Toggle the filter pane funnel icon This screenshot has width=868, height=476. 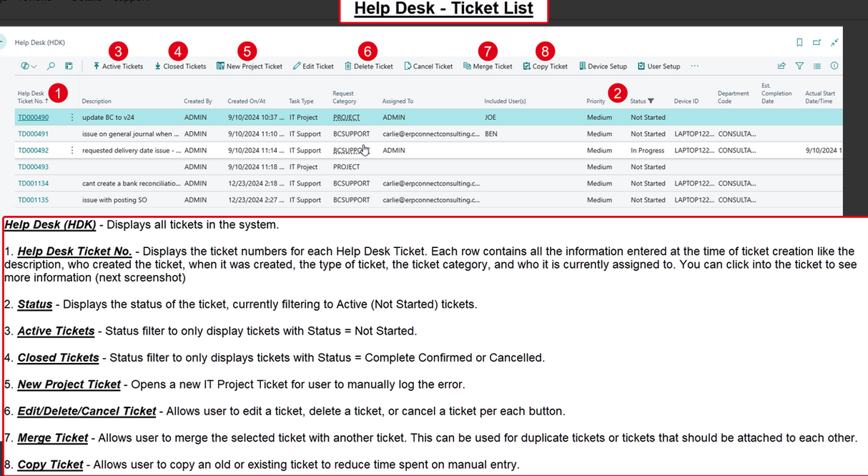(x=799, y=66)
